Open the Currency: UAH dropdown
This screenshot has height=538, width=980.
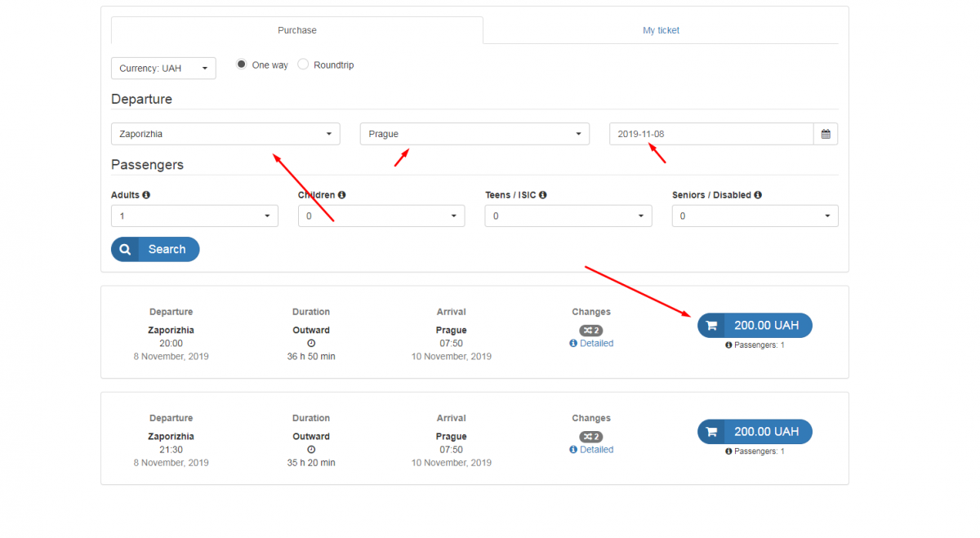click(x=163, y=69)
